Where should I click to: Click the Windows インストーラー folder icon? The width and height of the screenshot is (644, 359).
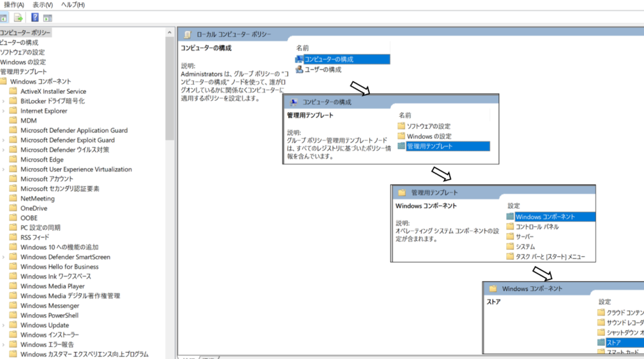[x=13, y=335]
